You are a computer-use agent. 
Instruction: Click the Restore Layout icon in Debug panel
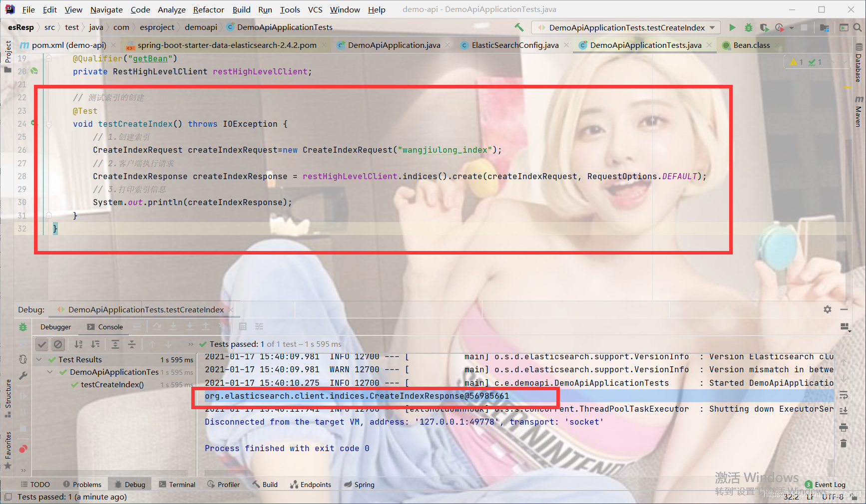click(x=845, y=327)
